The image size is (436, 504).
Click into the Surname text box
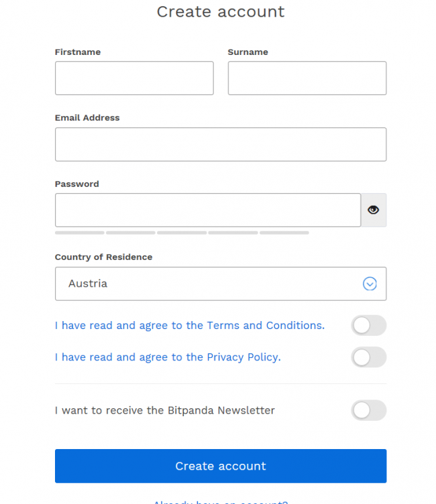click(x=307, y=78)
